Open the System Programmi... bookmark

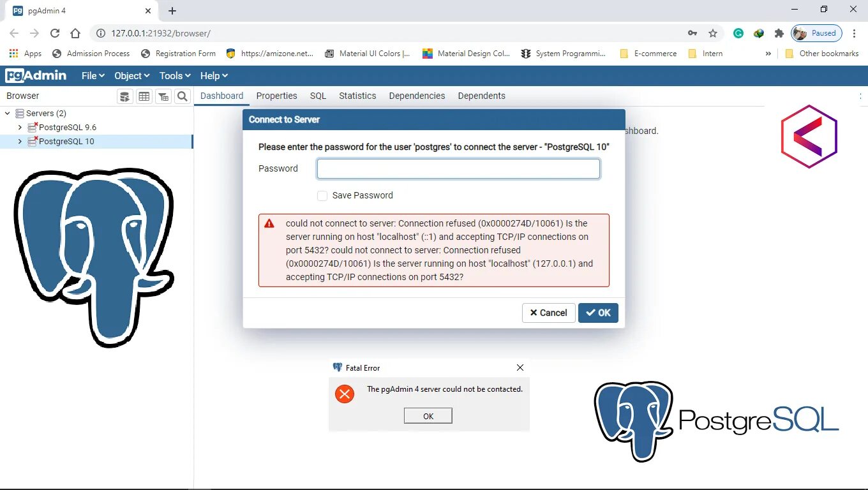click(x=564, y=54)
